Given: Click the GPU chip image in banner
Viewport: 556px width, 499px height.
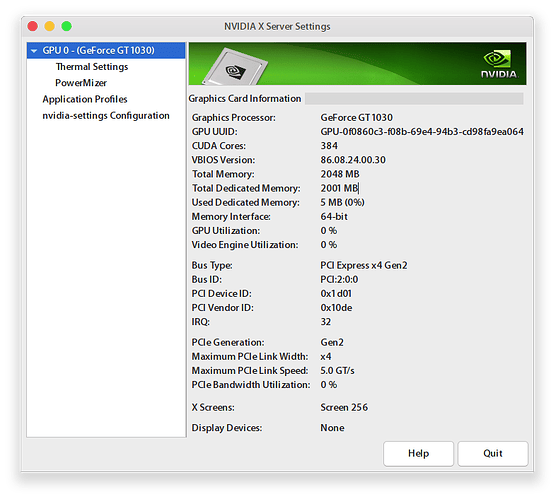Looking at the screenshot, I should pos(235,67).
